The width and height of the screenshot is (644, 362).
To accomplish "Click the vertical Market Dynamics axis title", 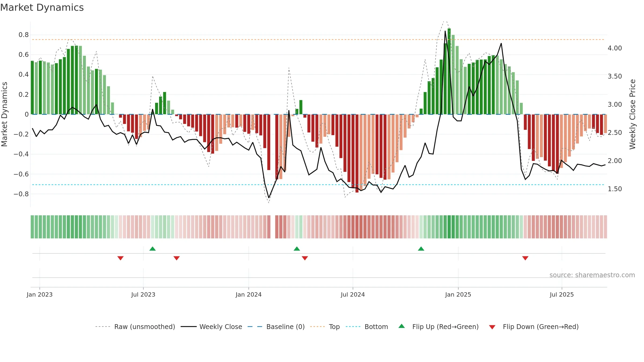I will point(4,114).
